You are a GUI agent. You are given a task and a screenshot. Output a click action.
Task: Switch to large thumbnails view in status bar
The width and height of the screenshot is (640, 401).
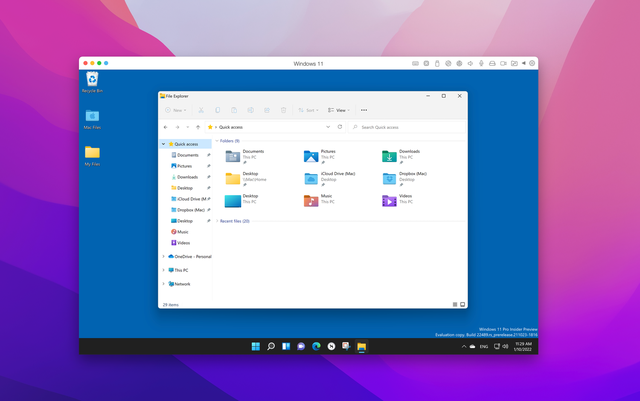462,305
